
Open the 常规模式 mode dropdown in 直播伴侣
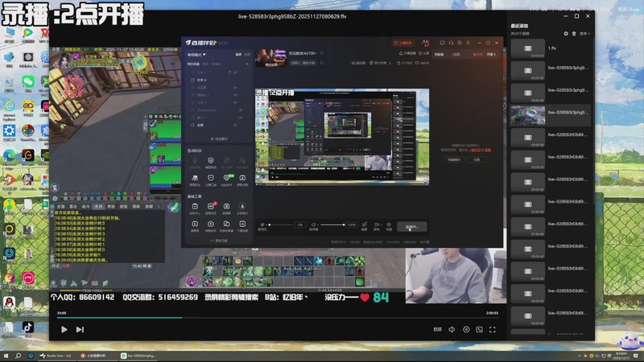coord(196,55)
